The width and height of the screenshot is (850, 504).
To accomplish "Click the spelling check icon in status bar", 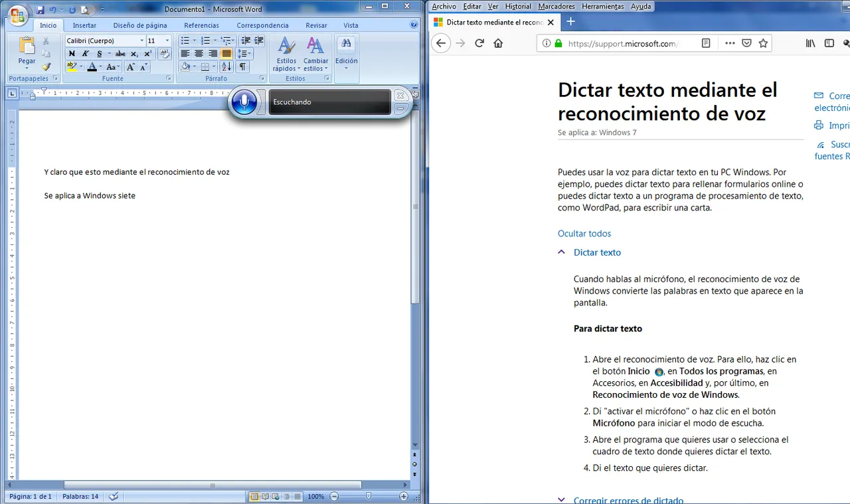I will tap(114, 496).
